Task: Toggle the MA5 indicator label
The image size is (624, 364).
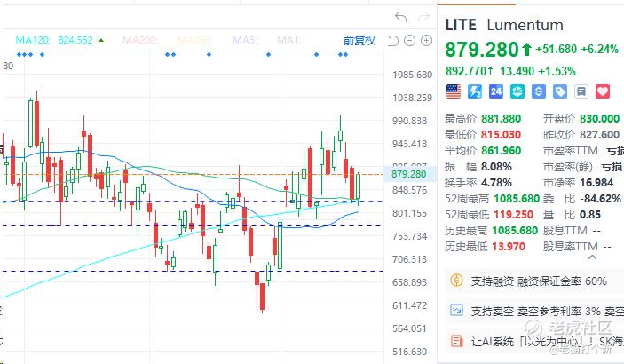Action: 245,40
